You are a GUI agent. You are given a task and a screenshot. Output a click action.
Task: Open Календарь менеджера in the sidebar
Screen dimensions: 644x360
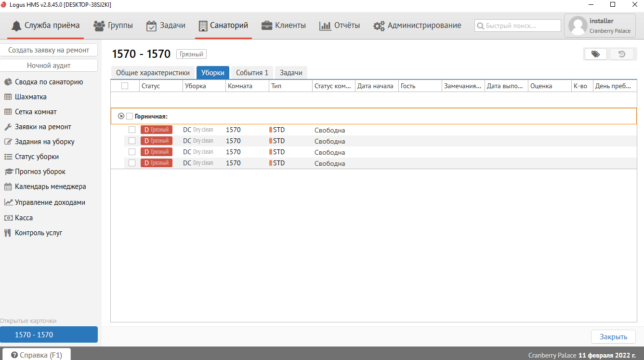(x=50, y=187)
